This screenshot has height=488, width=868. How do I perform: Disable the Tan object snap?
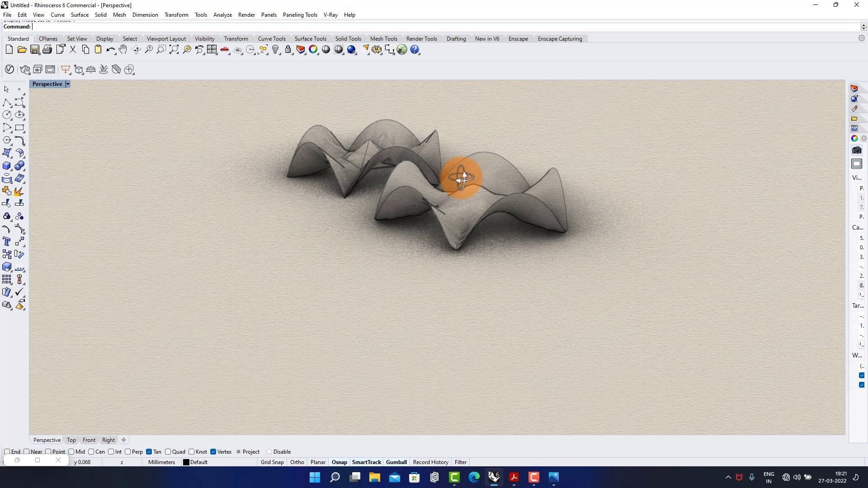pos(149,451)
